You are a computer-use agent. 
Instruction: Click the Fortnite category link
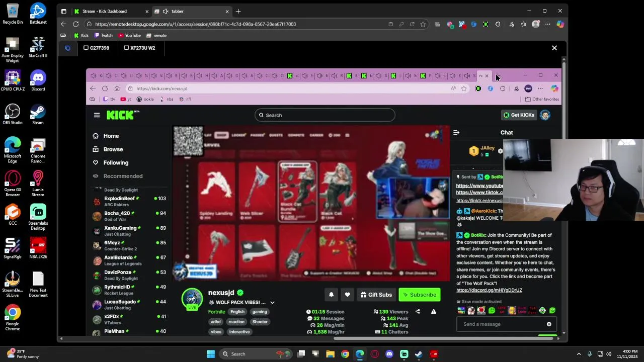point(217,312)
